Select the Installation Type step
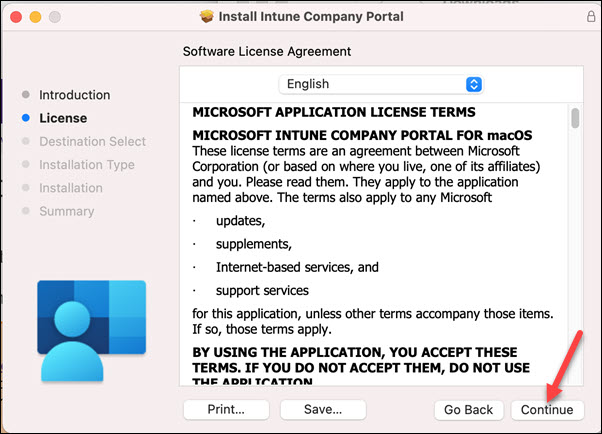 [x=87, y=165]
